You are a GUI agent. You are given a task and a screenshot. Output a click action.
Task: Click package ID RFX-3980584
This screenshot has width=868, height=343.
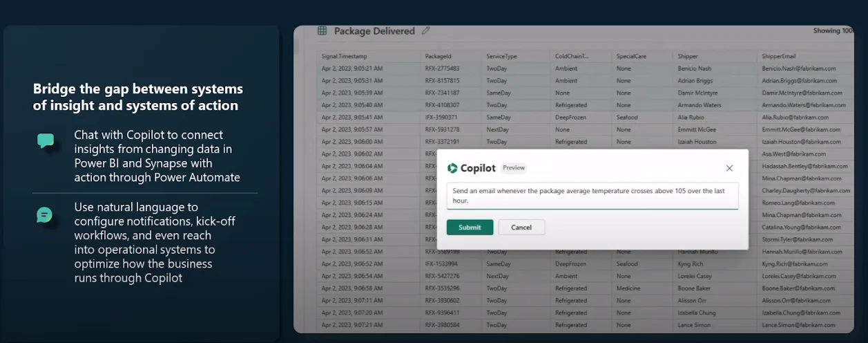coord(442,325)
